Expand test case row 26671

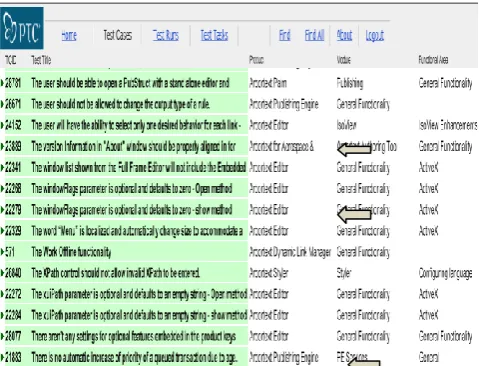[x=3, y=104]
